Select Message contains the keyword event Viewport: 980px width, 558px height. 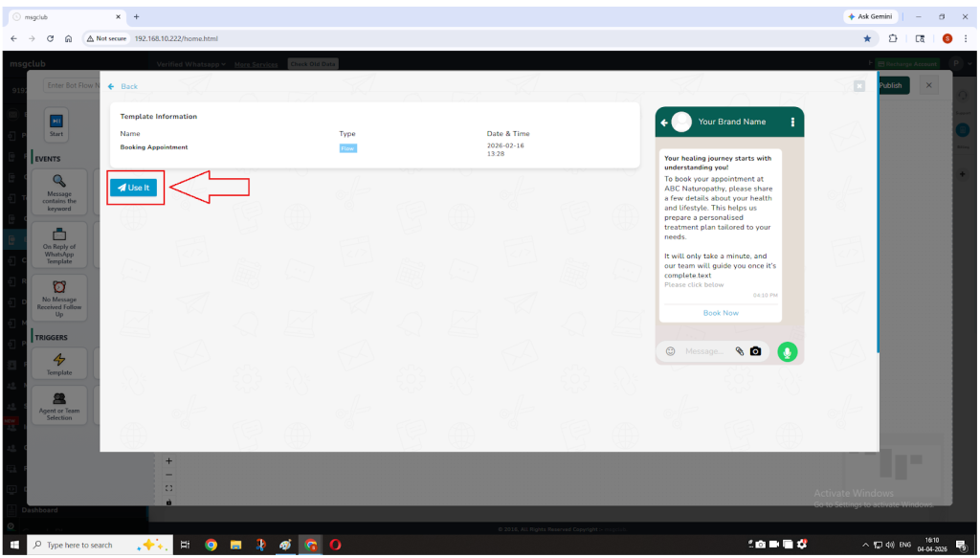coord(59,191)
